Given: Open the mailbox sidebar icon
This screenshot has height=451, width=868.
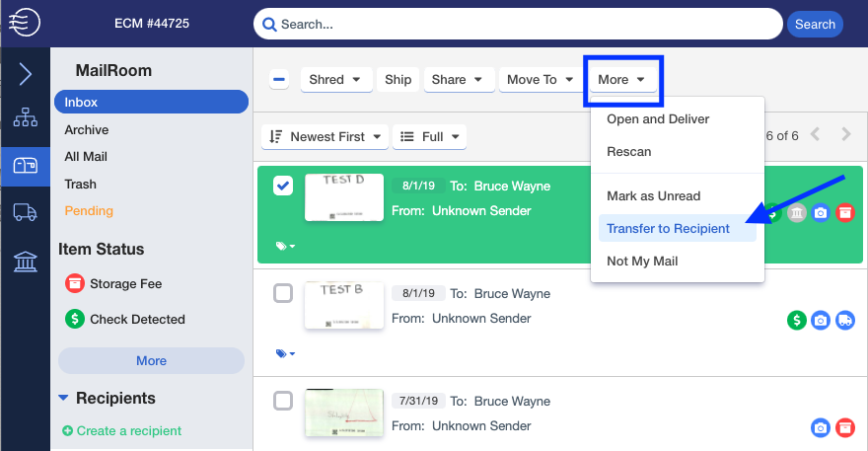Looking at the screenshot, I should [x=26, y=166].
